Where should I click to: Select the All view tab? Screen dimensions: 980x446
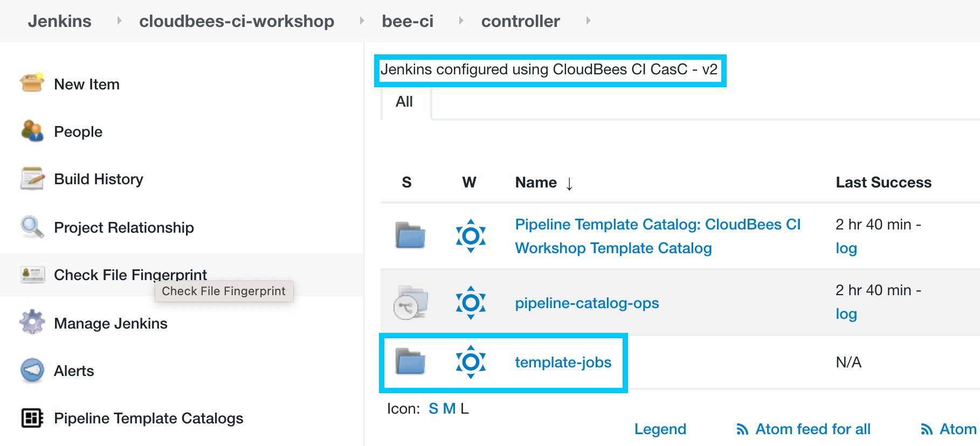[x=404, y=102]
